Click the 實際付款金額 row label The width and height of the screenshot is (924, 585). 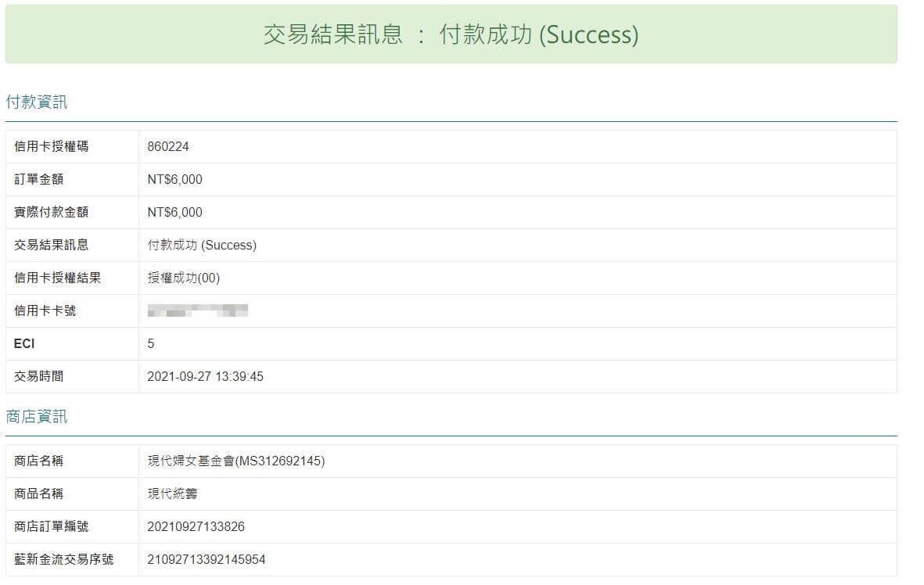51,212
